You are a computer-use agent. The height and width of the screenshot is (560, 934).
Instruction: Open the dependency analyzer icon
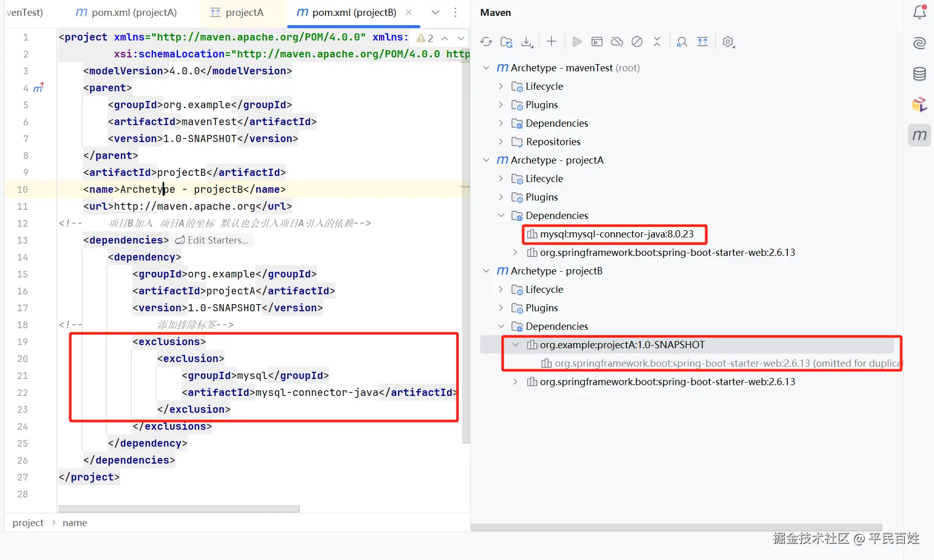[x=682, y=42]
